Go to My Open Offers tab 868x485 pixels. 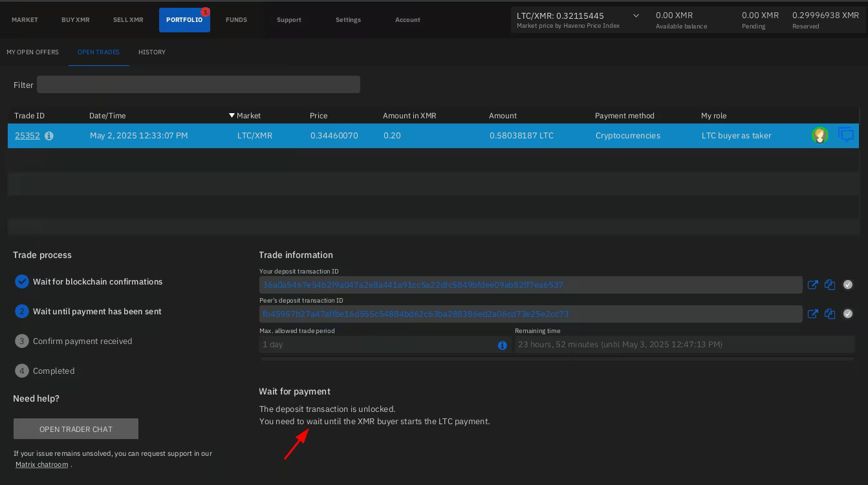click(x=32, y=52)
